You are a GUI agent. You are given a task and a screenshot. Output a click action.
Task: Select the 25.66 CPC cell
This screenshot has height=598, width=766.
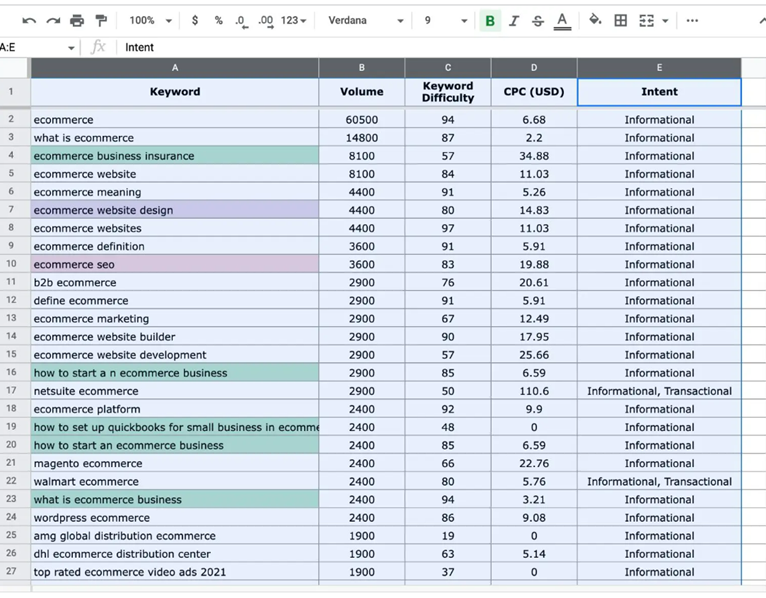533,355
